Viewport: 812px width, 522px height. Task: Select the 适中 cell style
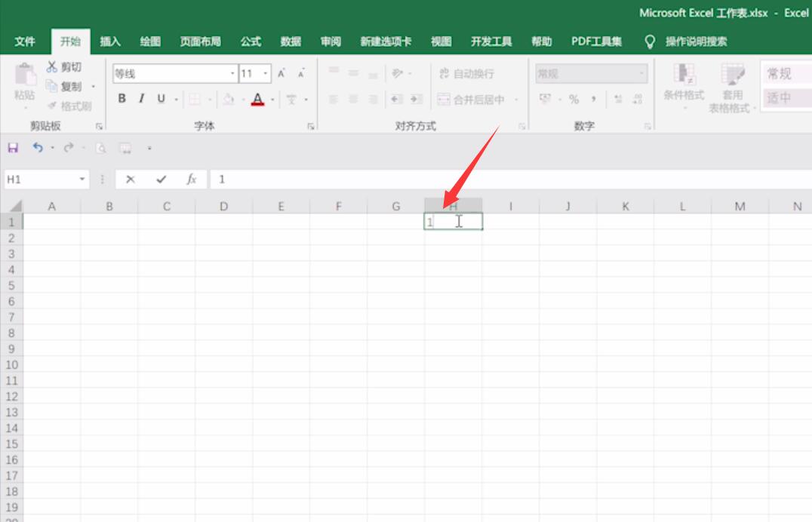click(786, 97)
